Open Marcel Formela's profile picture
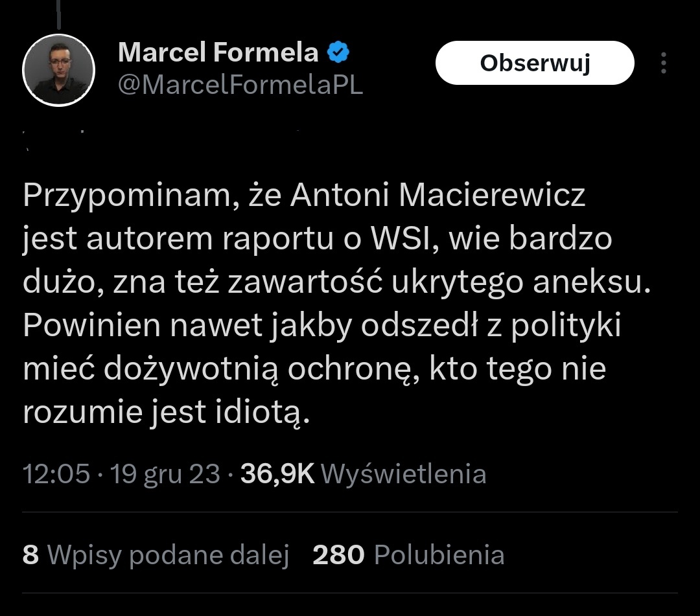This screenshot has width=700, height=616. coord(59,70)
